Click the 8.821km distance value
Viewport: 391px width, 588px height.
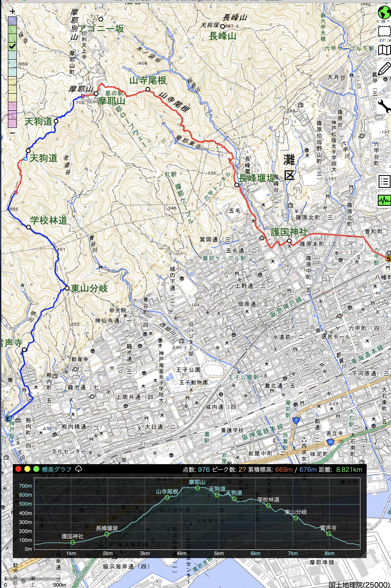(349, 470)
